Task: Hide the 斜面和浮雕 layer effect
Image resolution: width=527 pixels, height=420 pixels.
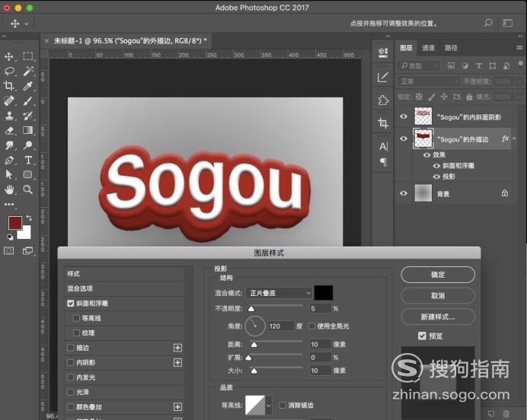Action: point(436,166)
